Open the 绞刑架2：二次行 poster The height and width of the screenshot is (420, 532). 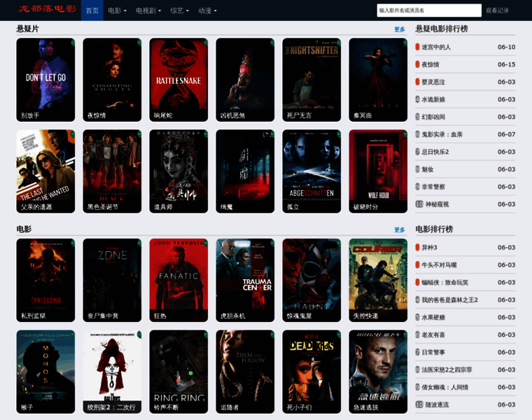tap(112, 372)
